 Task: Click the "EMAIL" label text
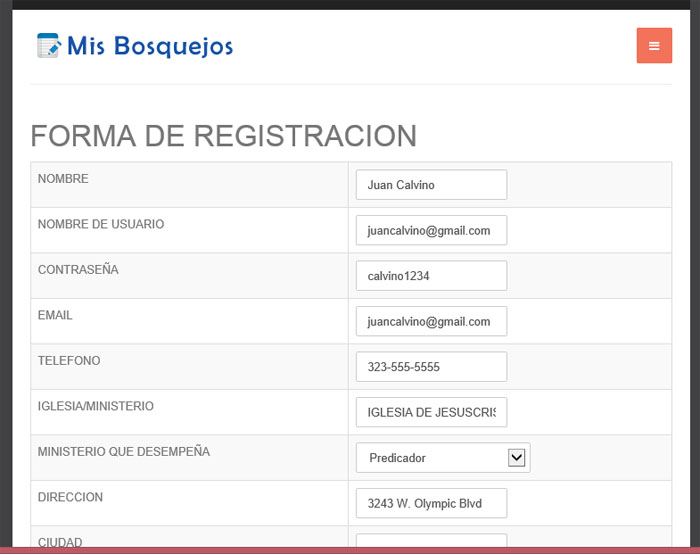point(55,315)
